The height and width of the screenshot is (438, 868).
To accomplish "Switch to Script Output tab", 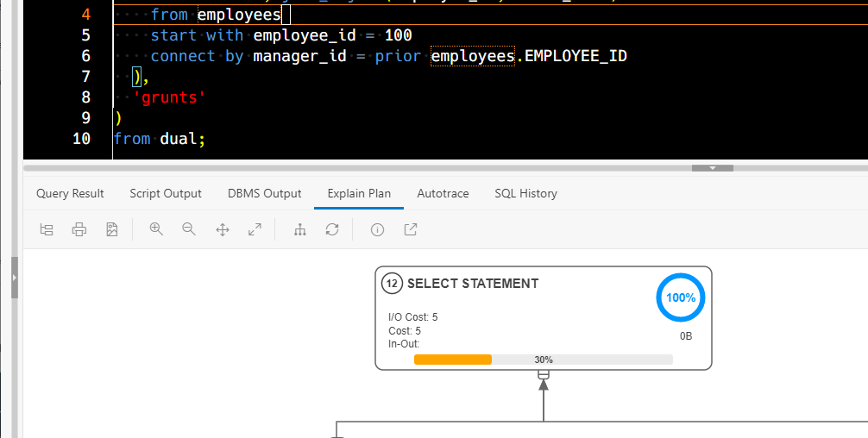I will point(166,193).
